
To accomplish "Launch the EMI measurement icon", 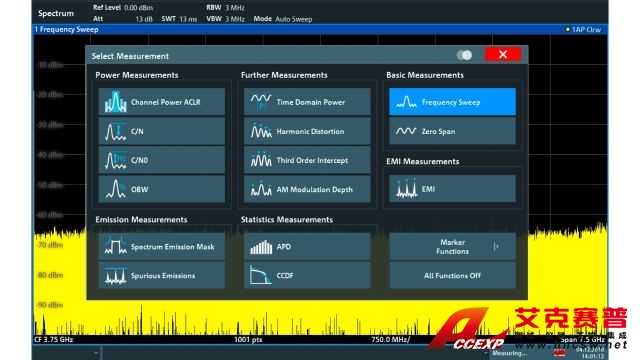I will [x=407, y=189].
